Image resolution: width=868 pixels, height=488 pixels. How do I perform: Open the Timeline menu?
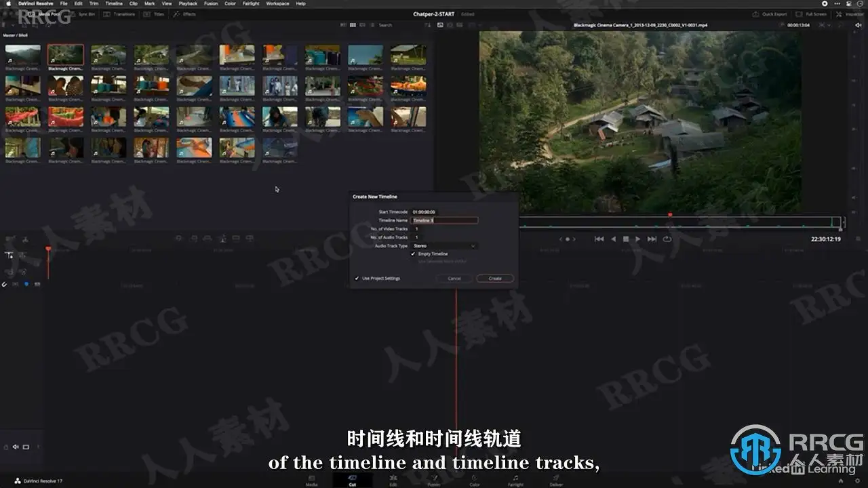114,3
